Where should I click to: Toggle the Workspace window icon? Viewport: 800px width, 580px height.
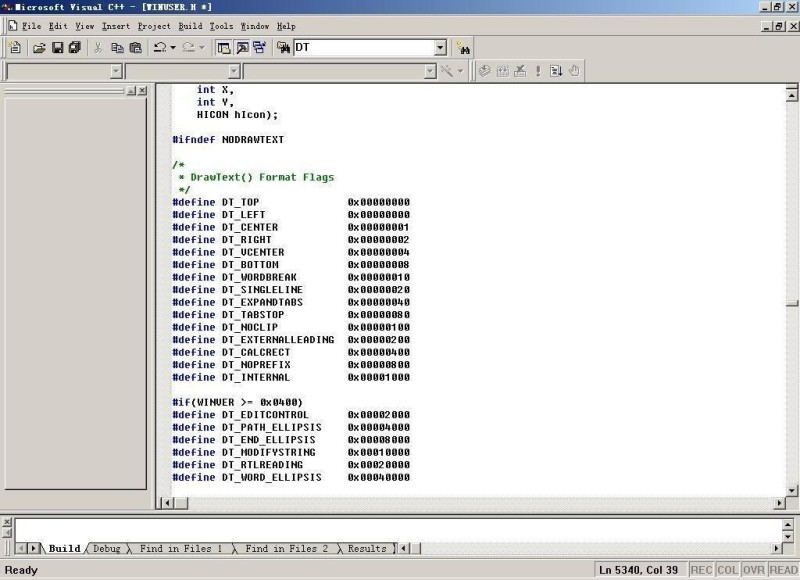click(224, 47)
